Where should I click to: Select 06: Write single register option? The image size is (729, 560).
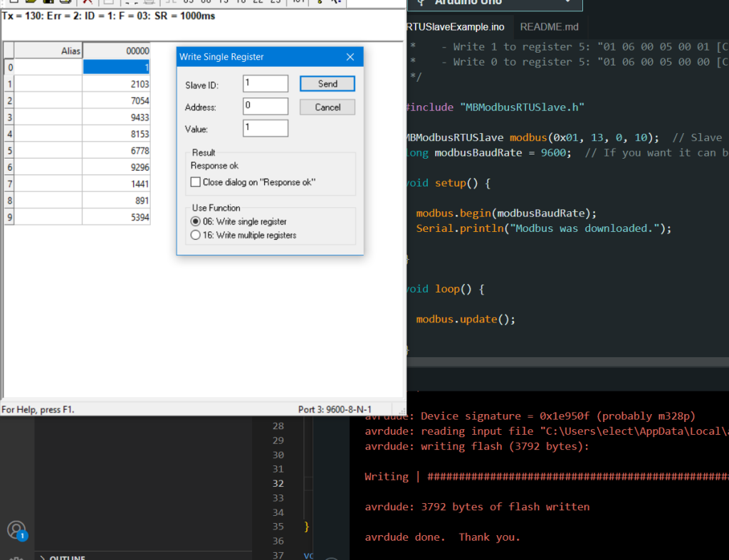(196, 222)
